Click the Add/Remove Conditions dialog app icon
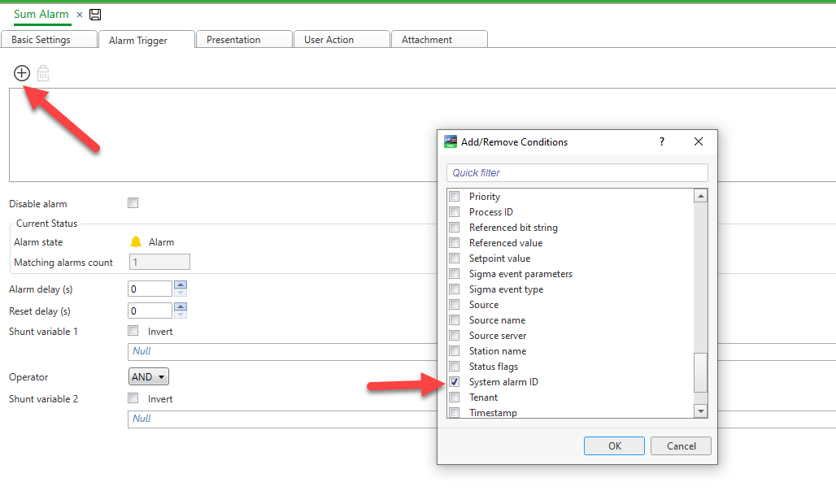 click(451, 141)
